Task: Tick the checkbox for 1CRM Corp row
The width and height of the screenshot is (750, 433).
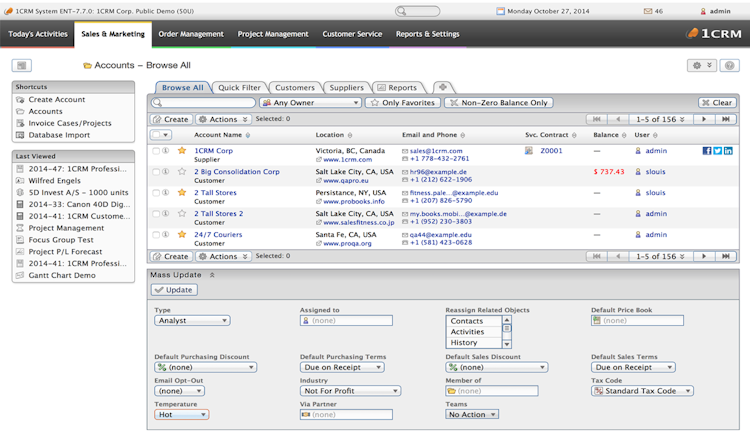Action: coord(156,151)
